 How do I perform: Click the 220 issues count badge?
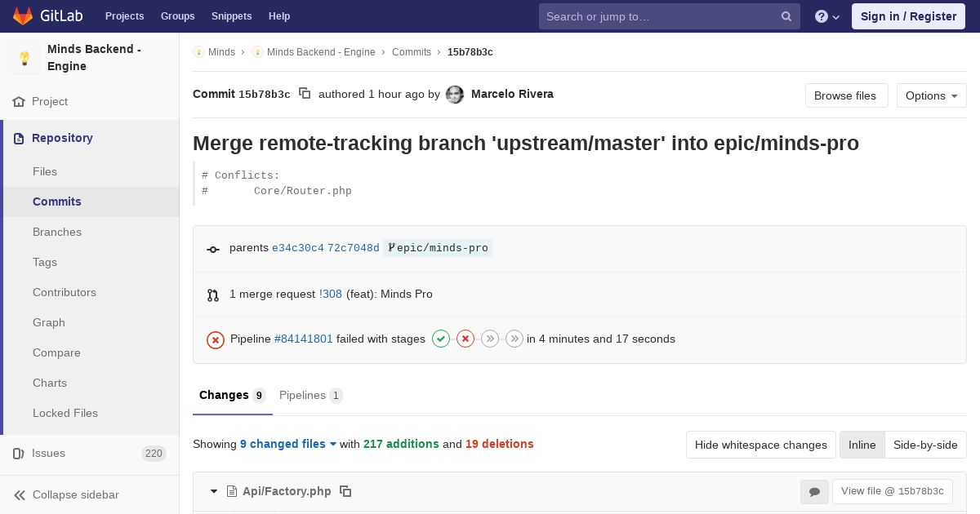click(x=154, y=454)
